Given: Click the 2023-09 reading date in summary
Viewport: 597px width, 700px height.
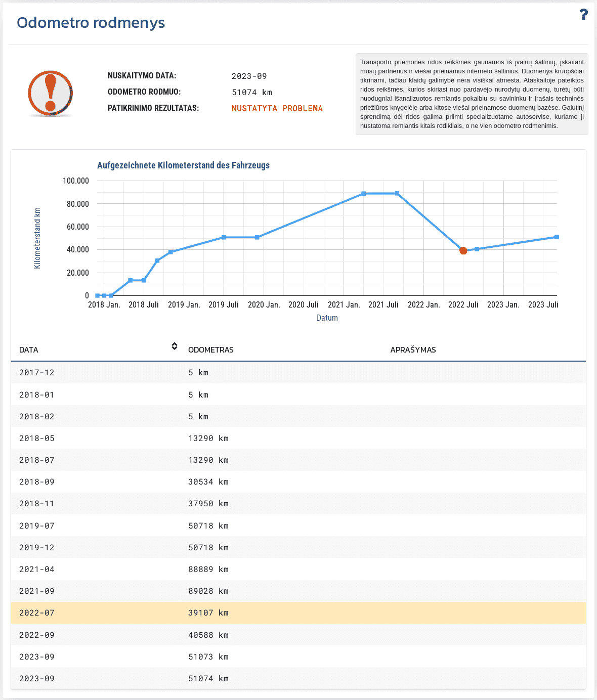Looking at the screenshot, I should (x=249, y=76).
